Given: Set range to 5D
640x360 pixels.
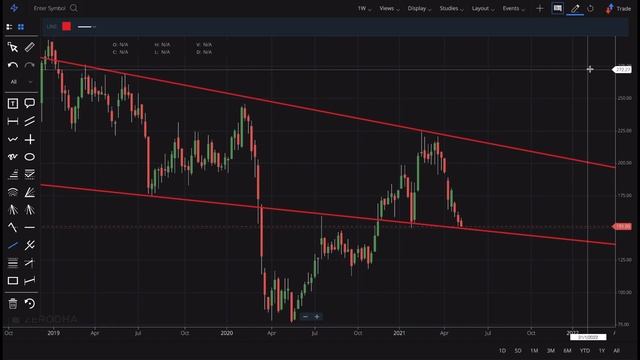Looking at the screenshot, I should pos(518,351).
